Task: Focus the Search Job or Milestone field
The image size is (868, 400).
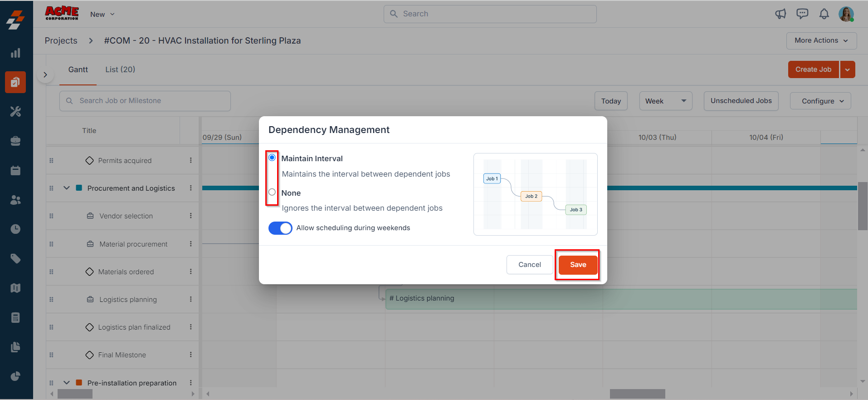Action: coord(145,101)
